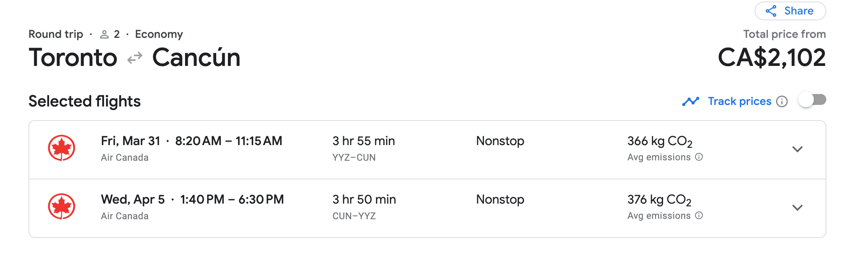Click the 376 kg CO2 emissions text
Viewport: 868px width, 259px height.
click(659, 200)
